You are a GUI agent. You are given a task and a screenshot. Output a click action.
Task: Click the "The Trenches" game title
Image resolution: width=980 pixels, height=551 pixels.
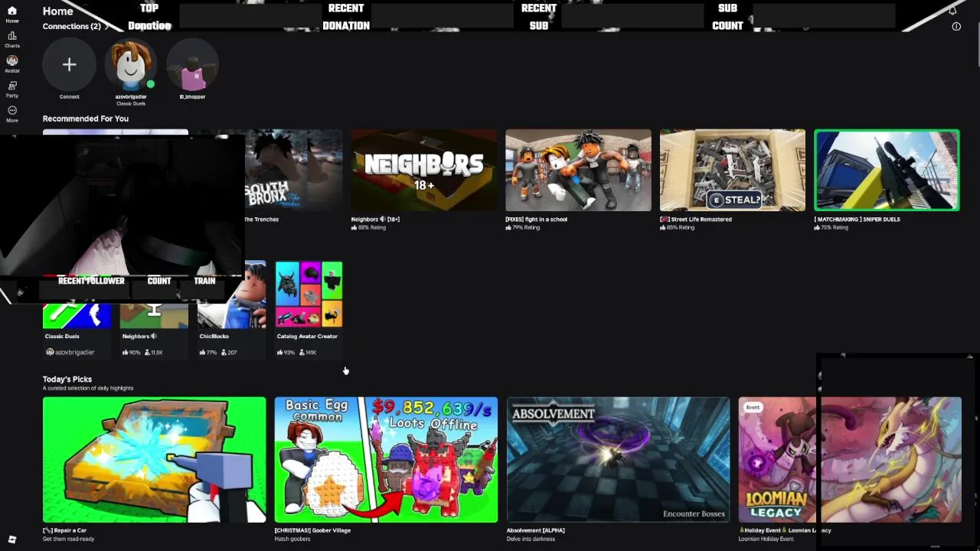coord(261,219)
